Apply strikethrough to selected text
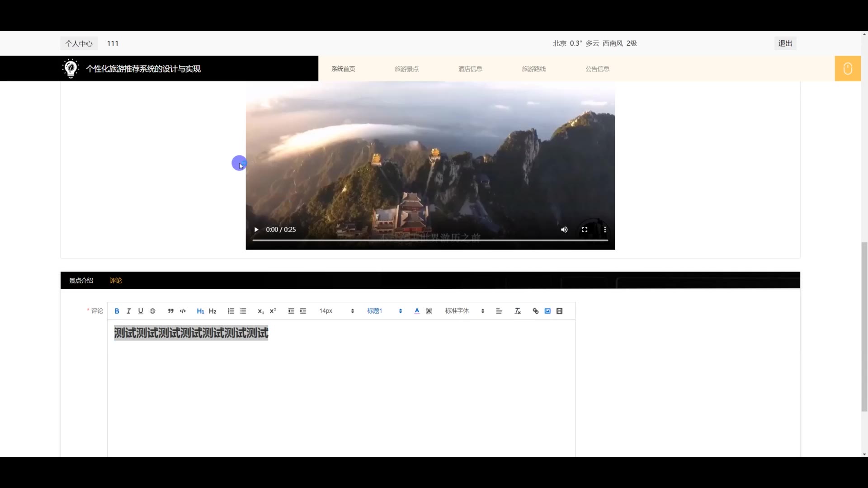 (153, 311)
